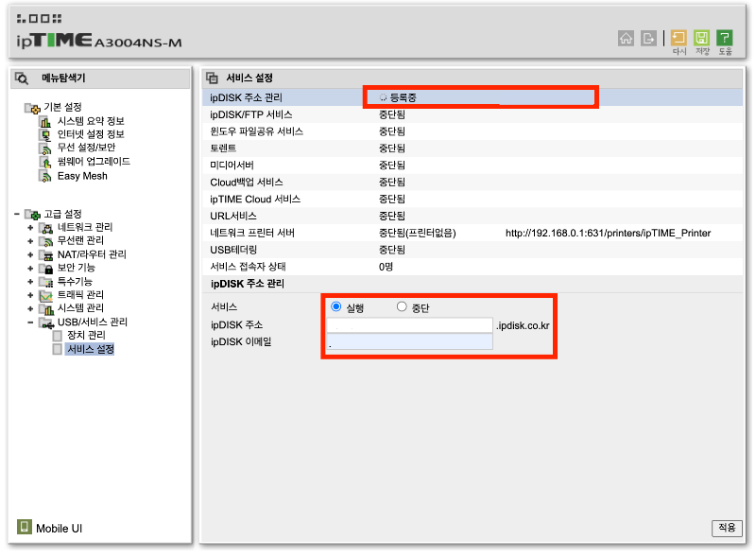
Task: Click the 네트워크 프린터 서버 row
Action: [x=472, y=233]
